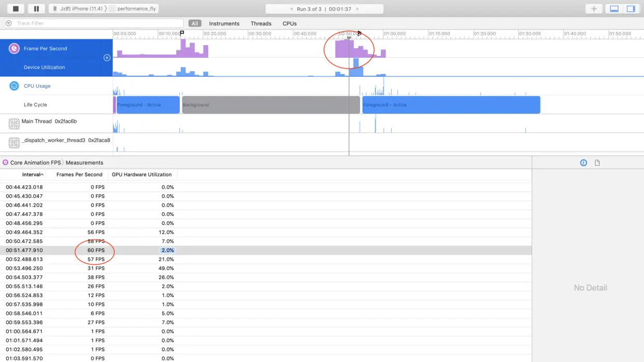The image size is (644, 362).
Task: Select the Device Utilization lane
Action: point(44,67)
